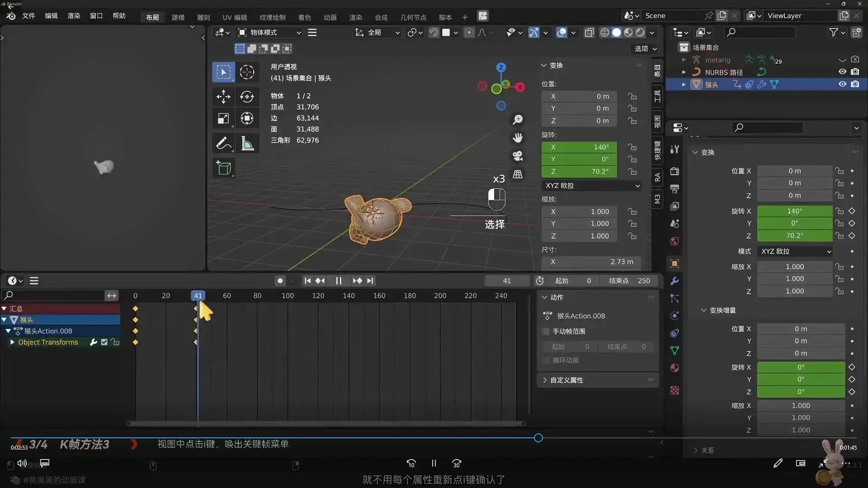Switch to the 建模 workspace tab

click(x=178, y=17)
